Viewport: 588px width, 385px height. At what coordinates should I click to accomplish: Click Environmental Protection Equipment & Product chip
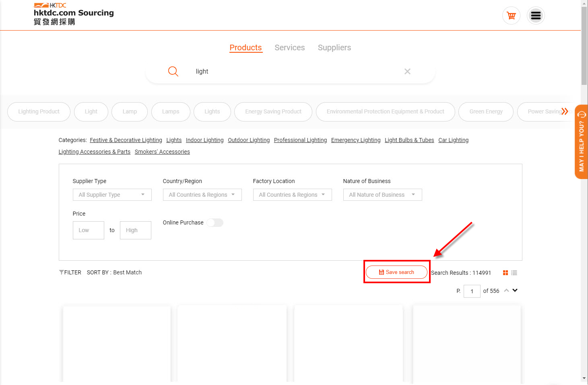pyautogui.click(x=386, y=112)
